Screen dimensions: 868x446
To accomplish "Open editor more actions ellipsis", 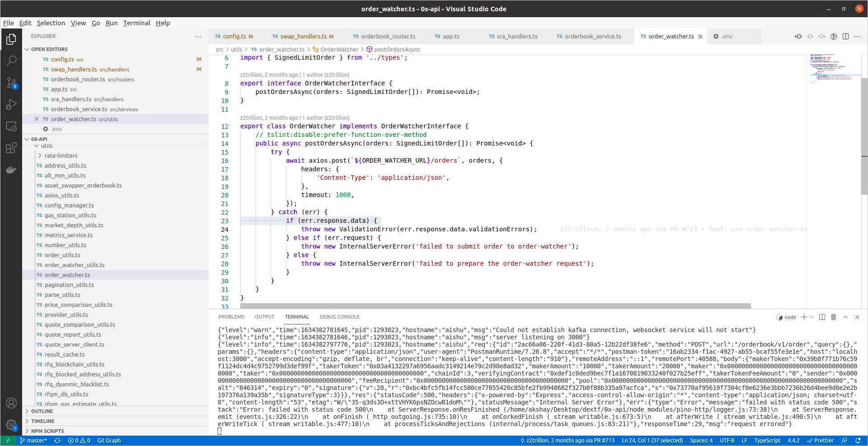I will click(x=857, y=36).
